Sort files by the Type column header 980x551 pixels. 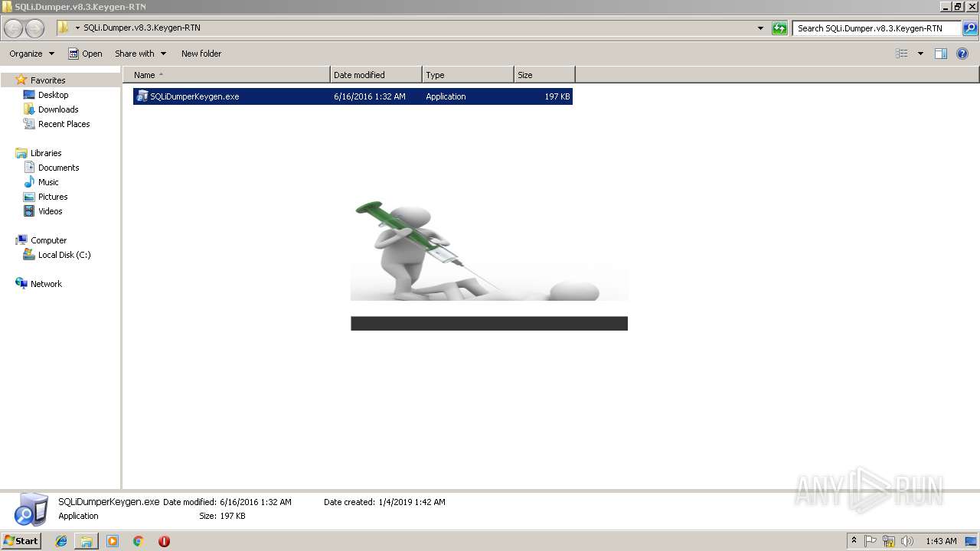[x=468, y=75]
